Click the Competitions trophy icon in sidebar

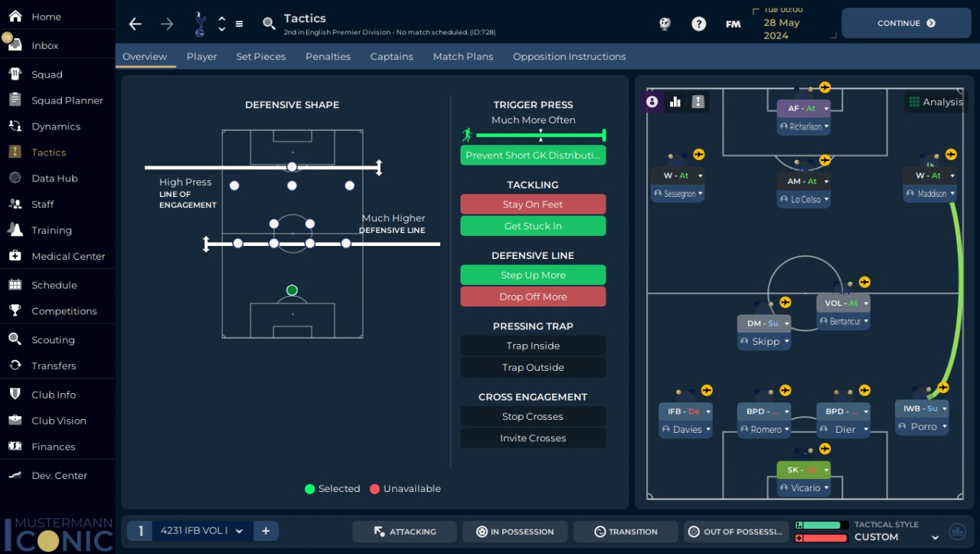click(15, 310)
